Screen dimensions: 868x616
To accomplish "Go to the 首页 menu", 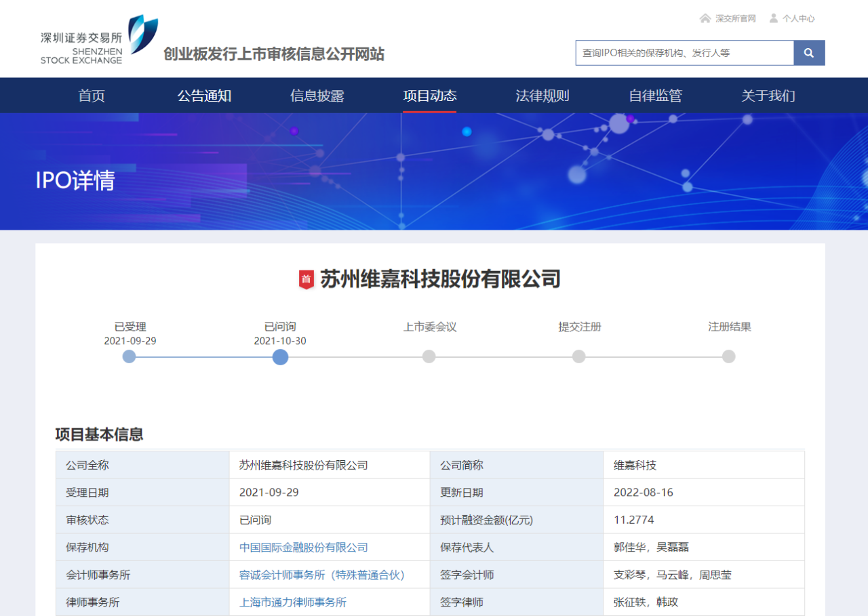I will pyautogui.click(x=92, y=96).
